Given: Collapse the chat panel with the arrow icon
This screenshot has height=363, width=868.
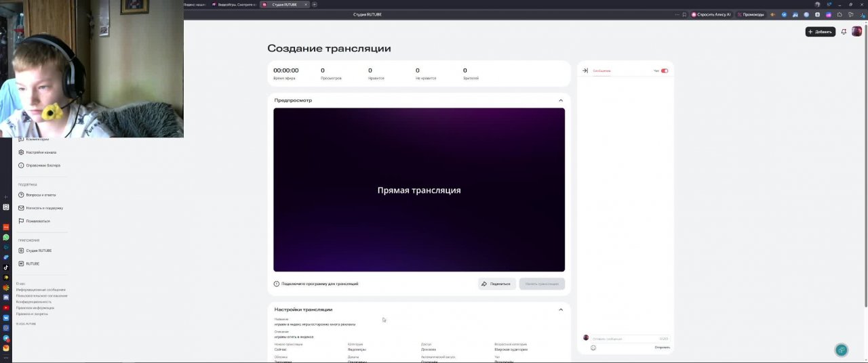Looking at the screenshot, I should click(x=585, y=70).
